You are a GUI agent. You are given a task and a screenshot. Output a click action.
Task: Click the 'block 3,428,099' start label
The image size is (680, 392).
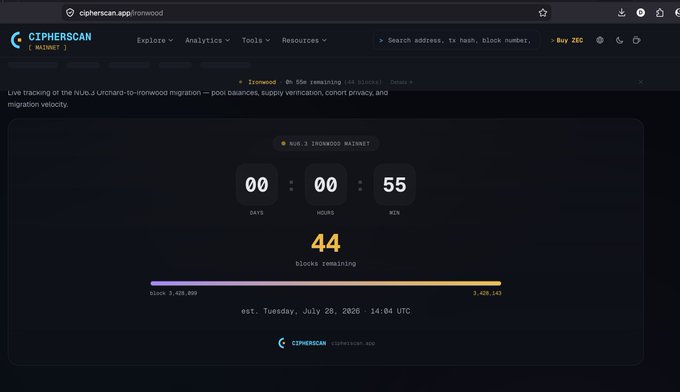click(173, 293)
